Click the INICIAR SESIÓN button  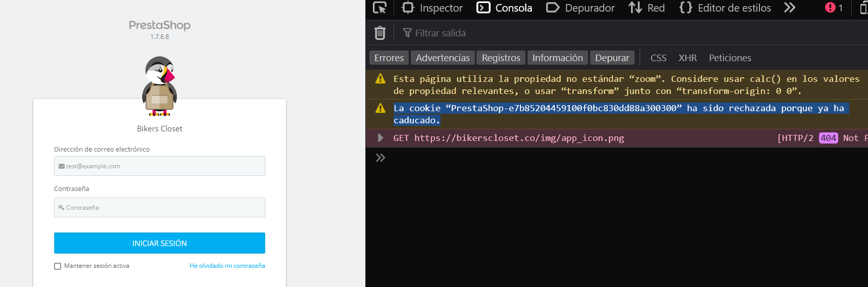[160, 243]
